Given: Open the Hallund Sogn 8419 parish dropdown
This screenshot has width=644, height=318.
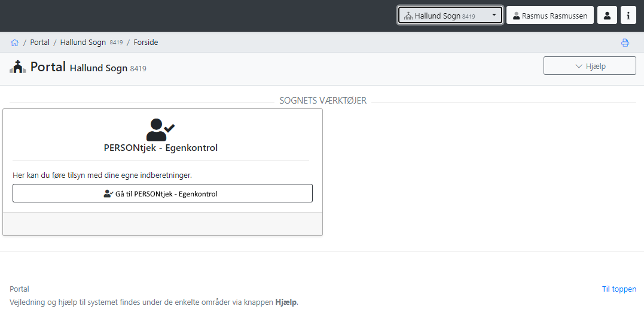Looking at the screenshot, I should coord(450,16).
